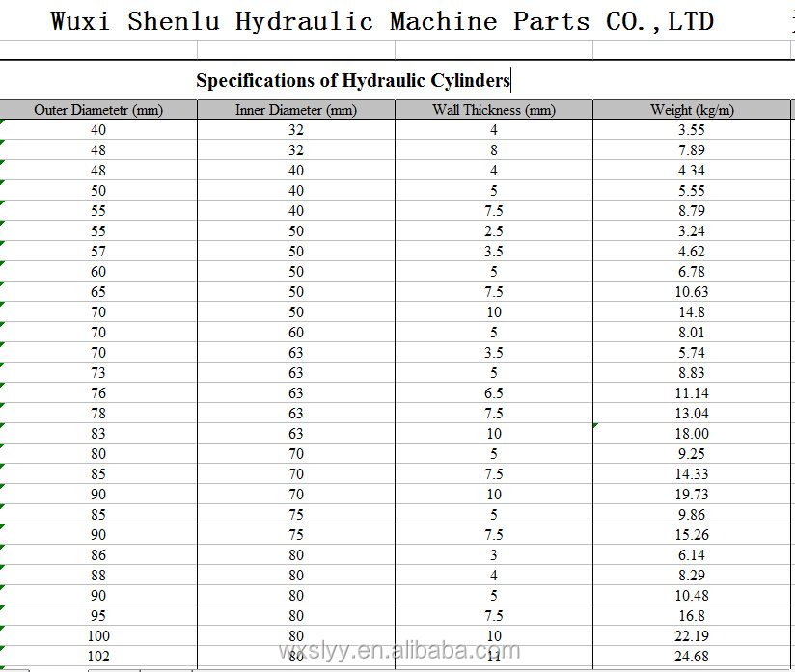This screenshot has height=672, width=795.
Task: Select the 'Weight (kg/m)' column header
Action: tap(692, 110)
